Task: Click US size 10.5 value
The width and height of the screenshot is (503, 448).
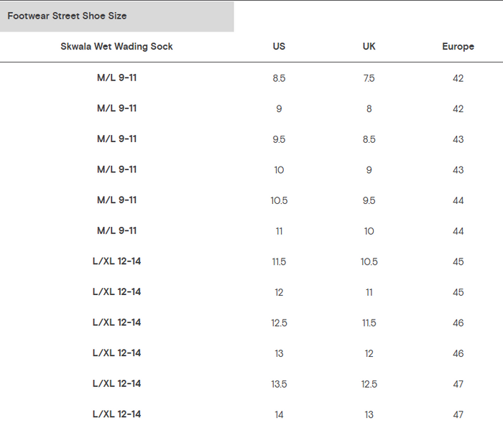Action: (279, 200)
